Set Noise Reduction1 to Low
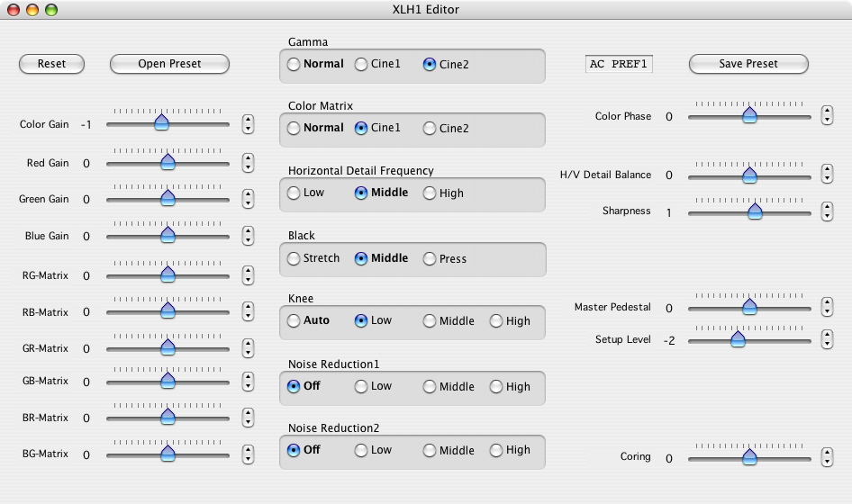The width and height of the screenshot is (852, 504). point(361,386)
